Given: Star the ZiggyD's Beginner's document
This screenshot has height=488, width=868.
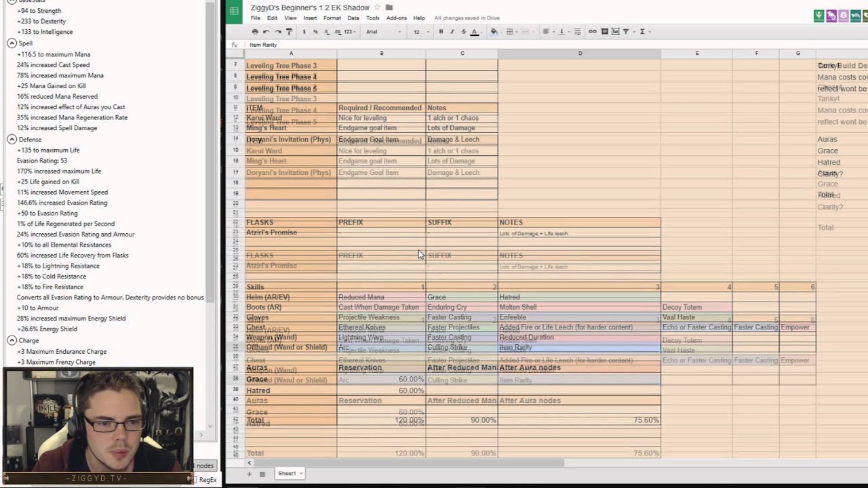Looking at the screenshot, I should (x=377, y=7).
